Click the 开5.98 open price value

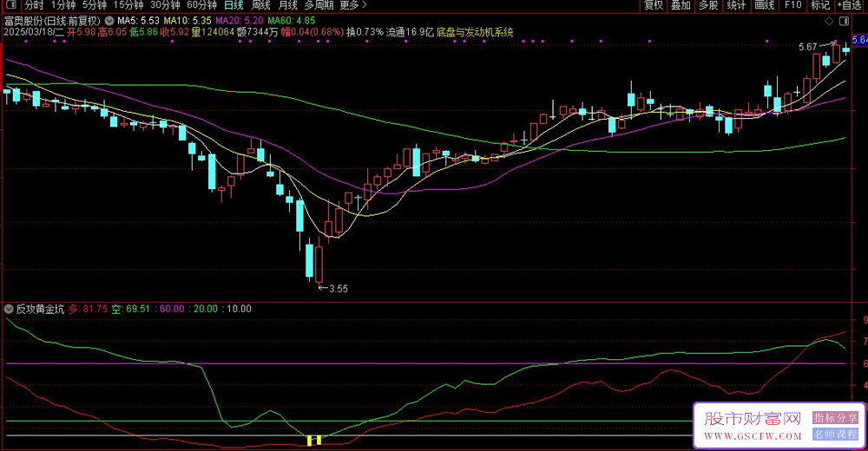(82, 32)
